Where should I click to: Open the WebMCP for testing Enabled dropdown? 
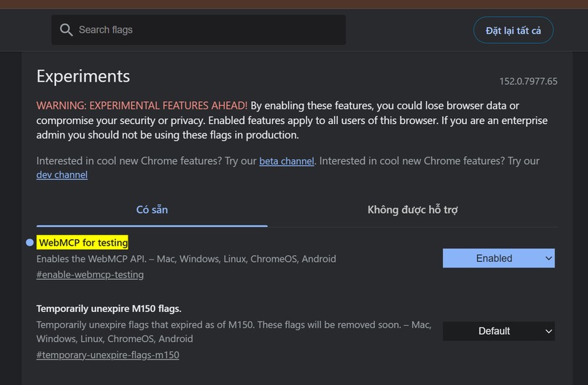coord(498,258)
